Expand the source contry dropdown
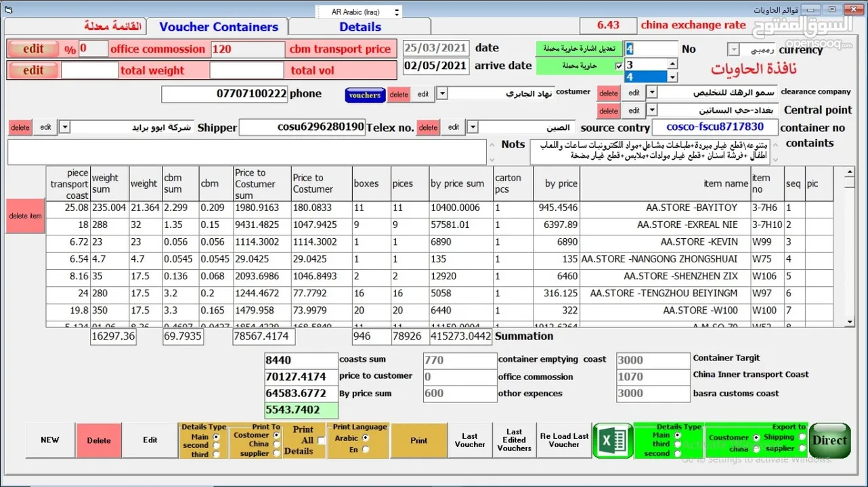 (x=472, y=126)
